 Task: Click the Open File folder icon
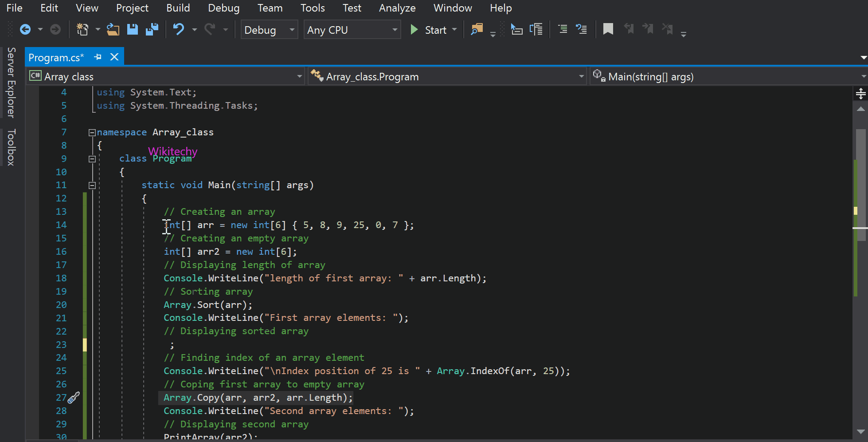click(113, 30)
